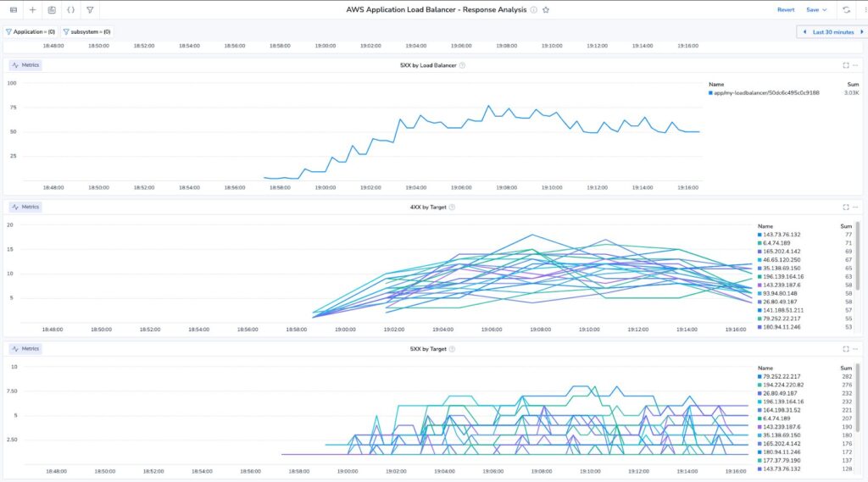
Task: Show help for 4XX by Target
Action: tap(452, 207)
